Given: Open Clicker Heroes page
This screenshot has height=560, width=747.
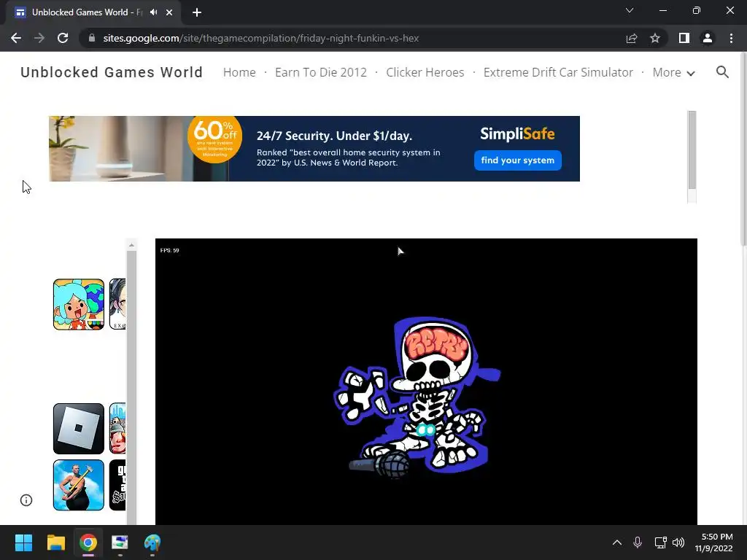Looking at the screenshot, I should 425,72.
